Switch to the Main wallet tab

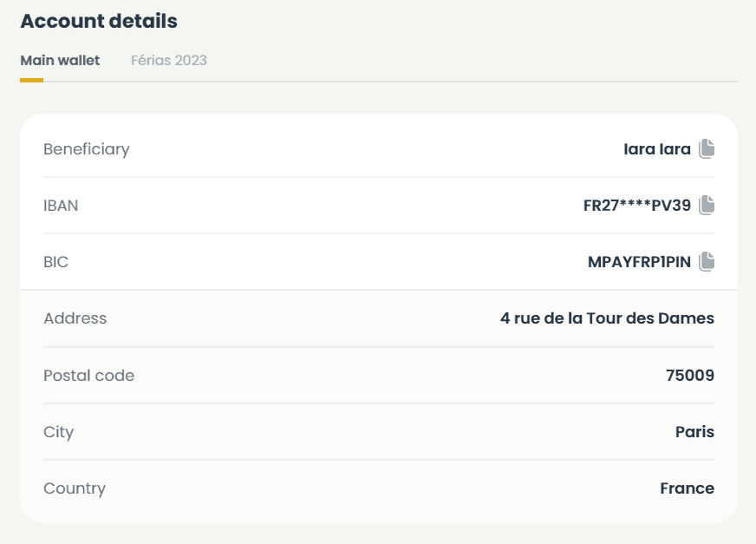(x=60, y=61)
